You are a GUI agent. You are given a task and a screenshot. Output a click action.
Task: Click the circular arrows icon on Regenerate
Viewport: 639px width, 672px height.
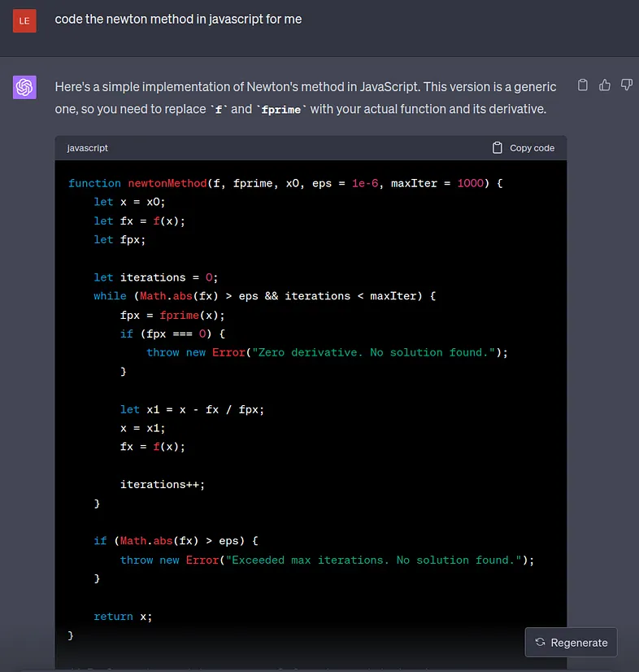point(540,643)
